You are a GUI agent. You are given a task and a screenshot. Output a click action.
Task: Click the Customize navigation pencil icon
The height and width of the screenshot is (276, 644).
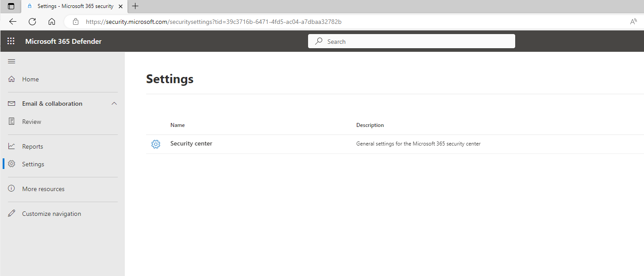12,214
